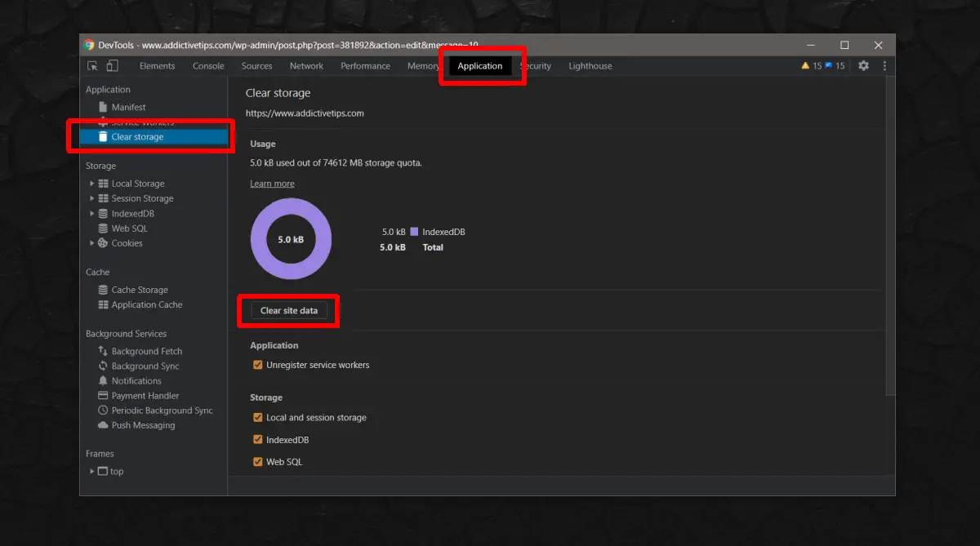Image resolution: width=980 pixels, height=546 pixels.
Task: Click the Periodic Background Sync clock icon
Action: pos(103,411)
